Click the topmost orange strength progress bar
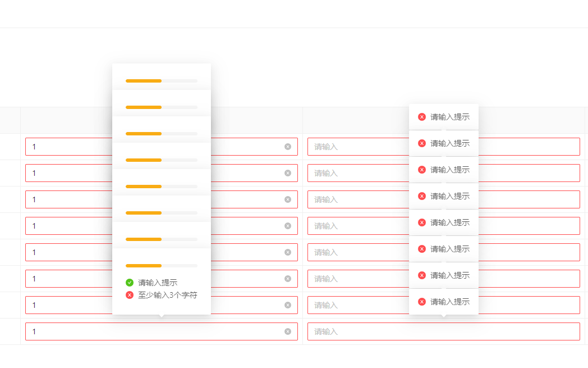 162,81
